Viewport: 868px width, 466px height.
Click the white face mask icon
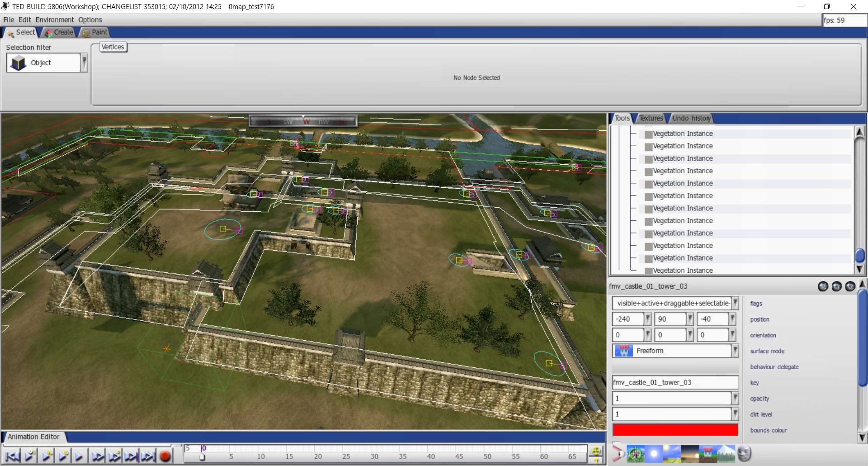pos(744,453)
